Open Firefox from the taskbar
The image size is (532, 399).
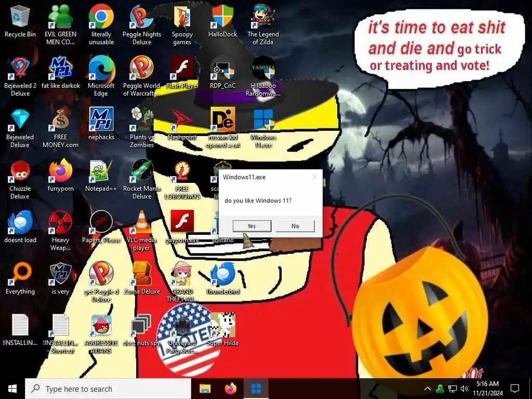coord(231,389)
